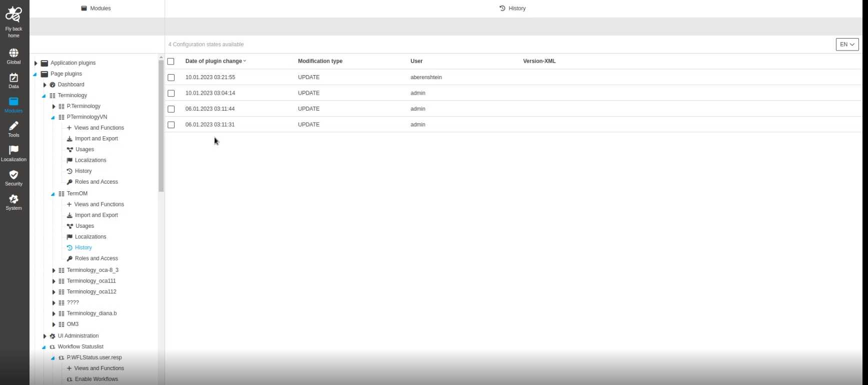Screen dimensions: 868x385
Task: Select the OM3 tree item
Action: 73,324
